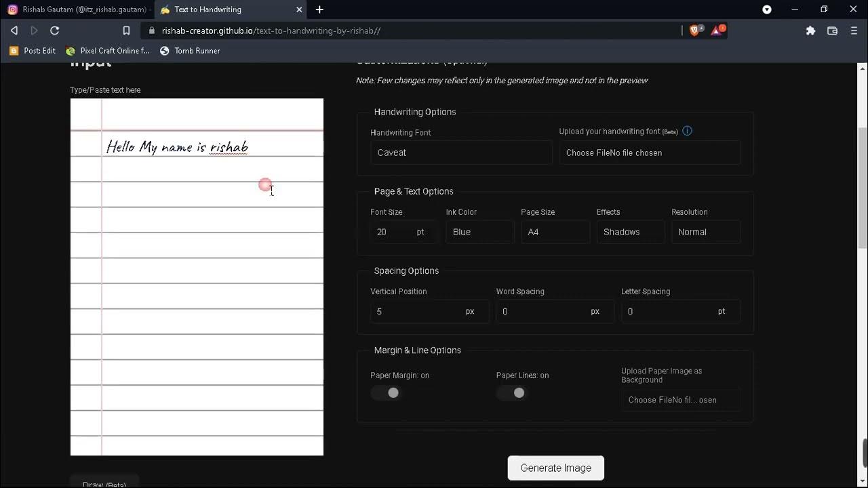
Task: Click the info icon beside Upload handwriting font
Action: [687, 131]
